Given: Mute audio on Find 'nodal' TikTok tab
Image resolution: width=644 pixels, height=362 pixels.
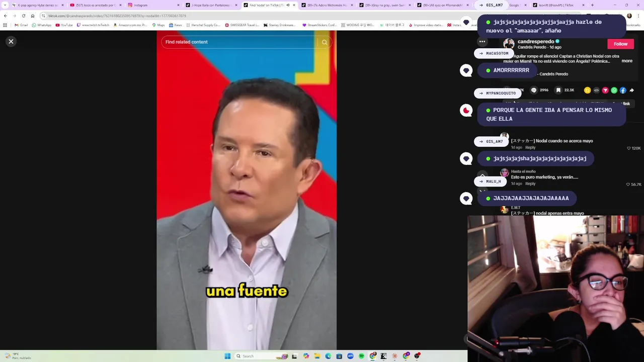Looking at the screenshot, I should 288,5.
